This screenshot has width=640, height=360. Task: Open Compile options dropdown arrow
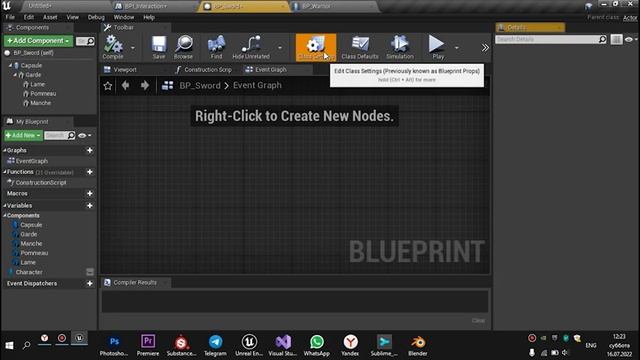pos(133,48)
